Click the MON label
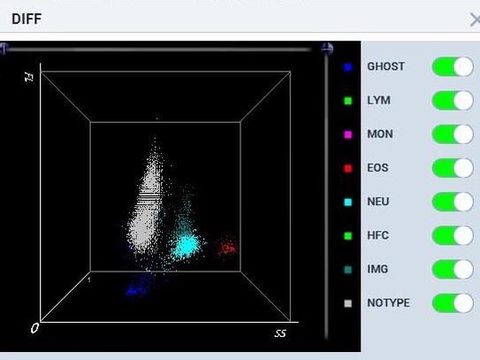 click(x=380, y=134)
